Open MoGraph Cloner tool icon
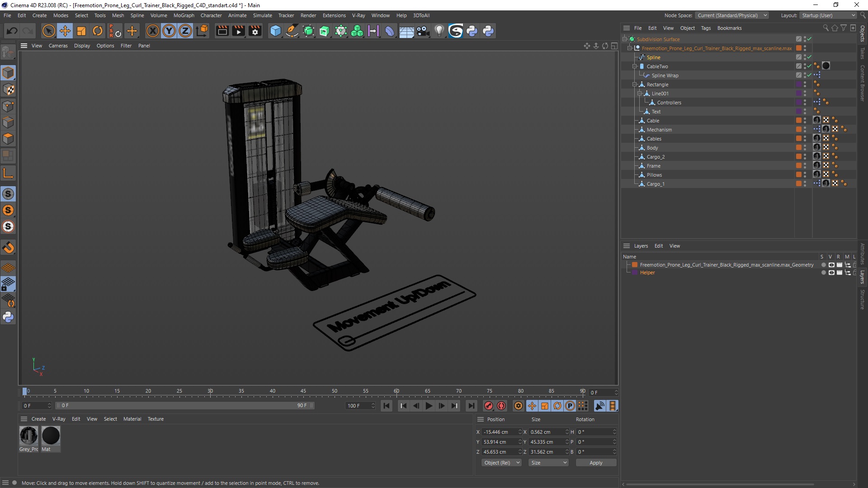The width and height of the screenshot is (868, 488). click(x=357, y=31)
